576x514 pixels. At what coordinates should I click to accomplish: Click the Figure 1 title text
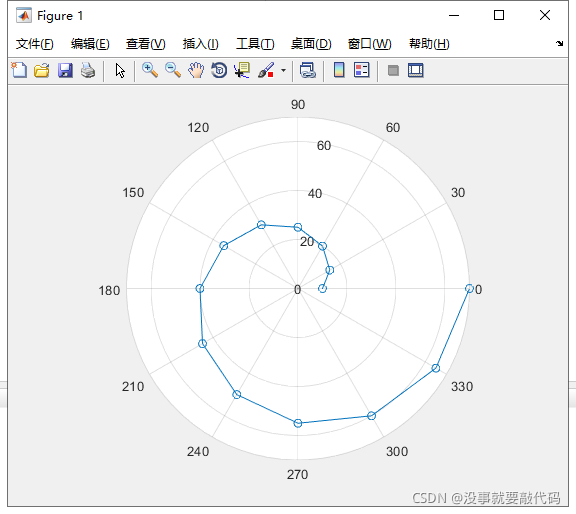(60, 15)
